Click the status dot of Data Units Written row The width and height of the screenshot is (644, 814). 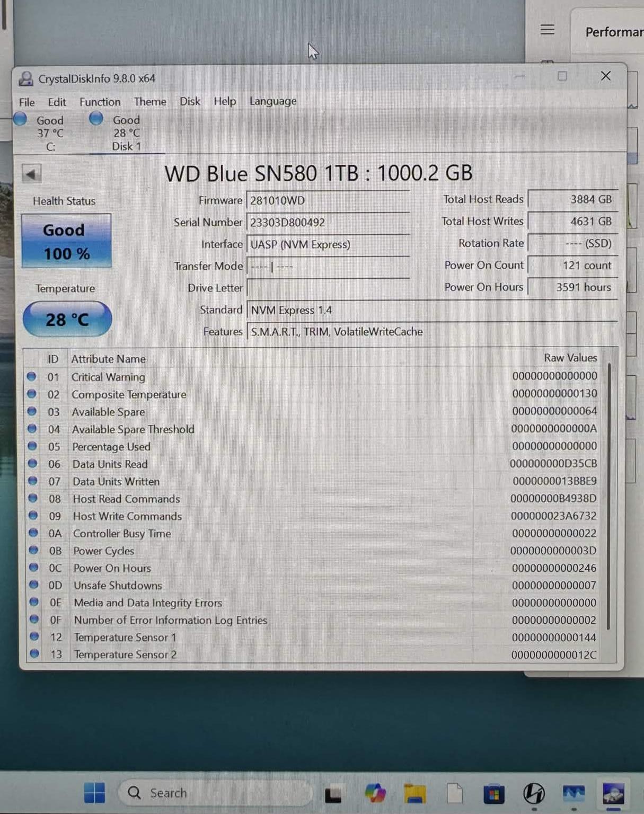33,481
